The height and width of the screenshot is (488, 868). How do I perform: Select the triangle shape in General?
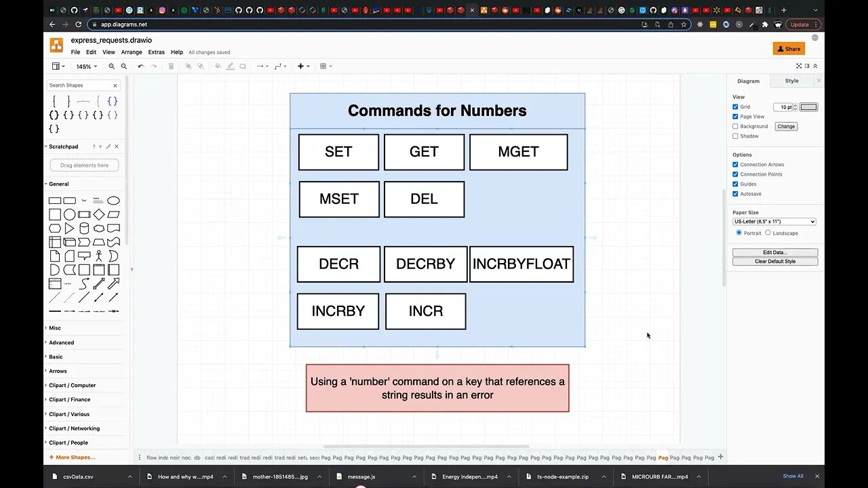pyautogui.click(x=69, y=228)
